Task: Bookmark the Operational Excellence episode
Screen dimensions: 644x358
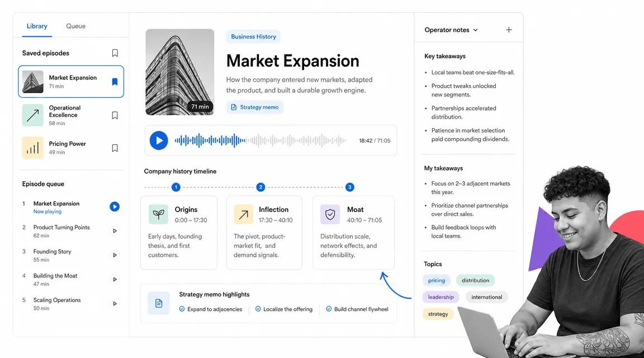Action: pos(115,115)
